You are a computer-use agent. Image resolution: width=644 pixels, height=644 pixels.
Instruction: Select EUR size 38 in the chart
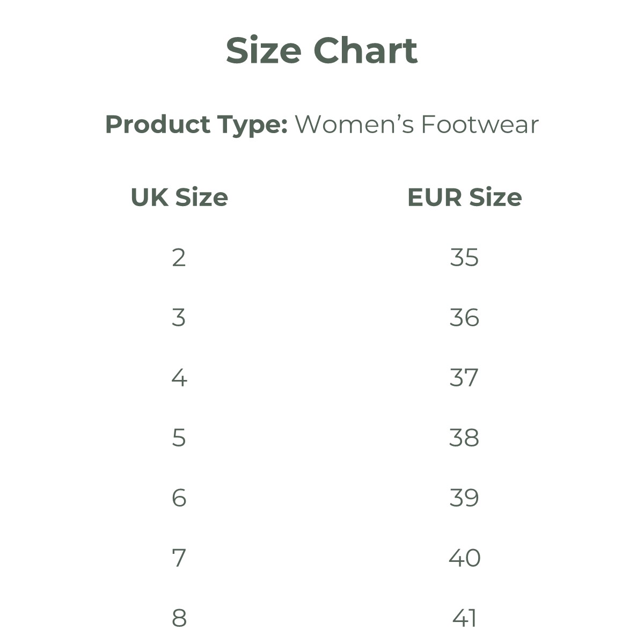click(x=464, y=438)
